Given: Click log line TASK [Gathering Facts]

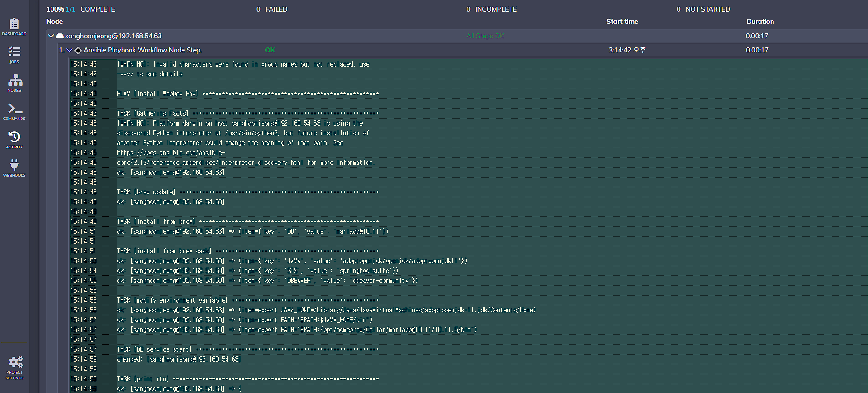Looking at the screenshot, I should (248, 113).
